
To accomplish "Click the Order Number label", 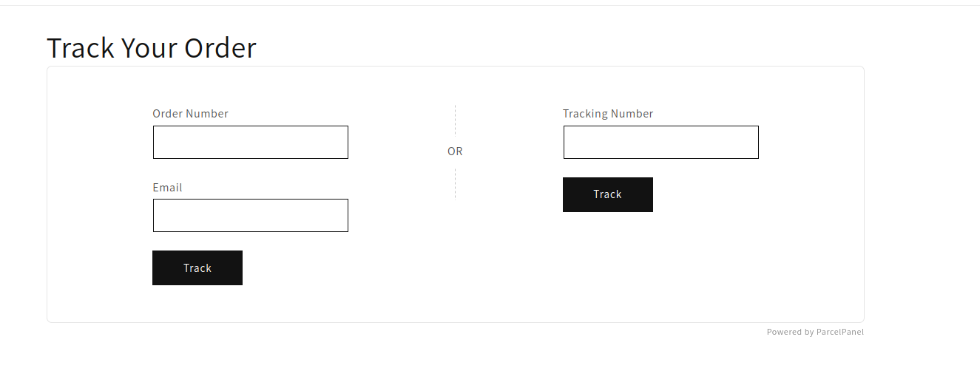I will click(x=191, y=114).
